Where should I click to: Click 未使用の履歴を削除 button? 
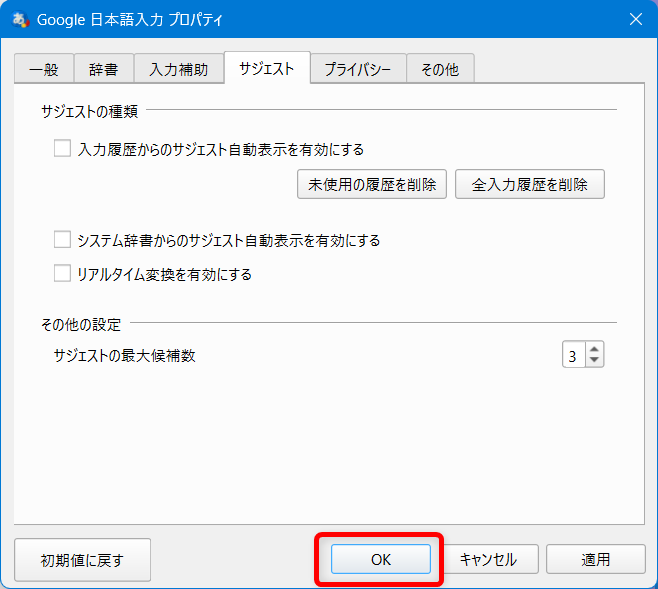tap(372, 184)
